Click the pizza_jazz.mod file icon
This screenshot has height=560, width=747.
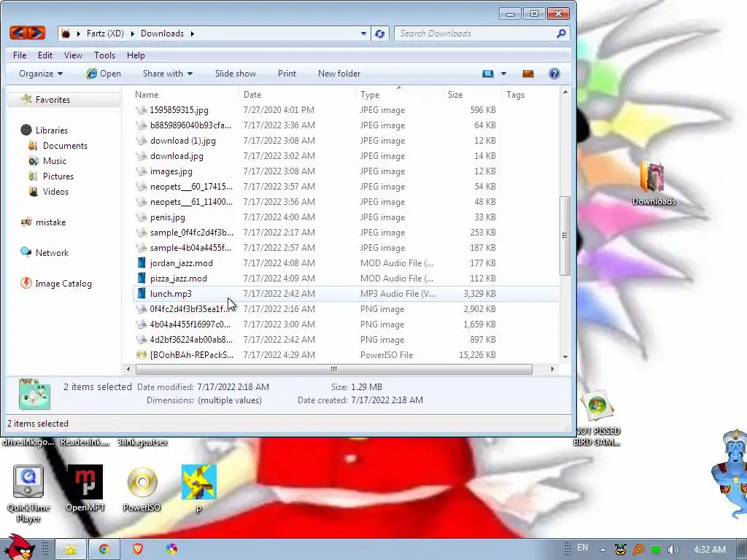point(142,278)
